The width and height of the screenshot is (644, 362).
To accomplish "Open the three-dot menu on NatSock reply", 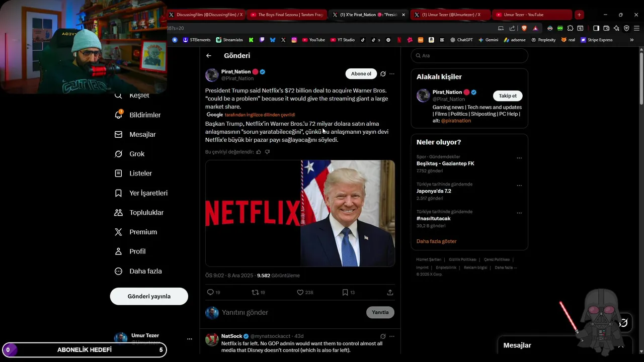I will (x=392, y=336).
